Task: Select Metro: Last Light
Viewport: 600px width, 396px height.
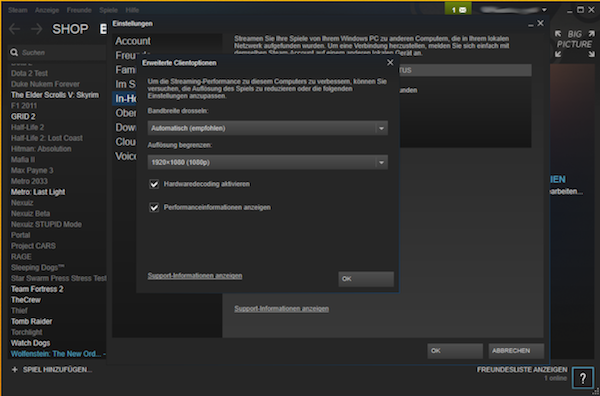Action: click(x=38, y=192)
